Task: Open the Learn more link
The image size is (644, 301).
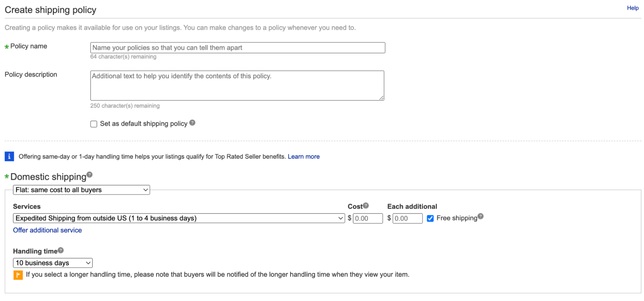Action: [303, 156]
